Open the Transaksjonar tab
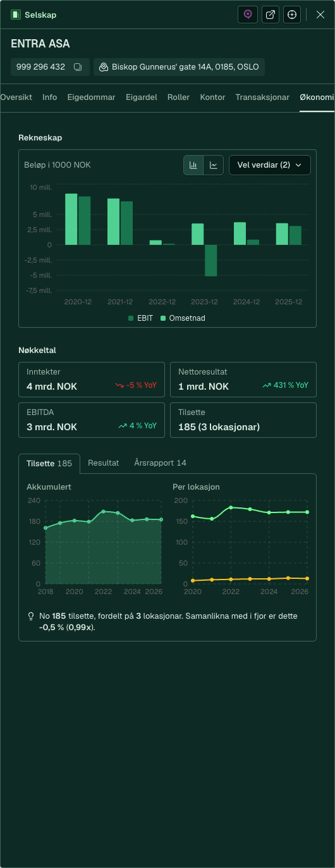335x868 pixels. pos(262,97)
